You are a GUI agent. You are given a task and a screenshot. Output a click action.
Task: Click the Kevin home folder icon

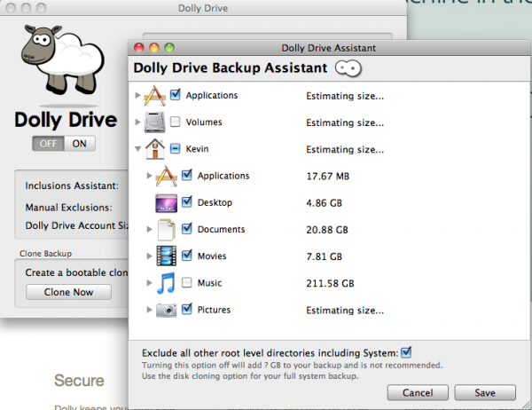155,149
